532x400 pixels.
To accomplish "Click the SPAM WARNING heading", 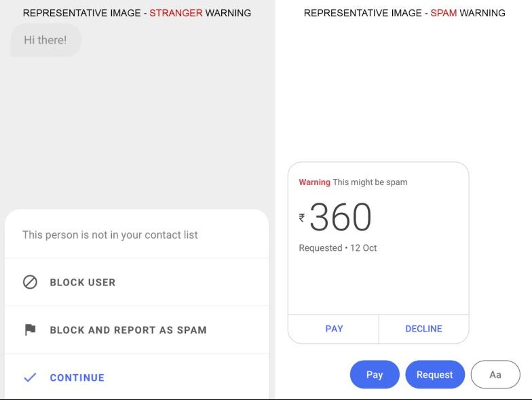I will pyautogui.click(x=404, y=13).
